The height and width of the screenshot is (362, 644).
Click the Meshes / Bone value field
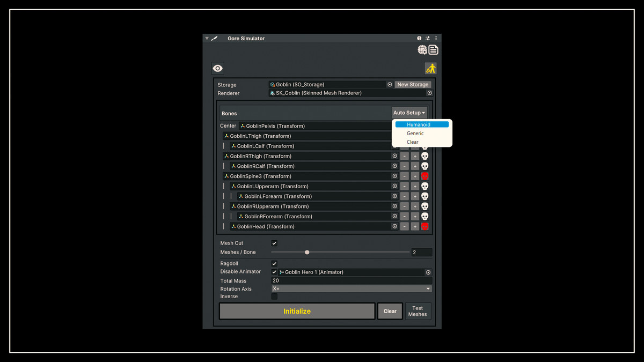pyautogui.click(x=422, y=252)
